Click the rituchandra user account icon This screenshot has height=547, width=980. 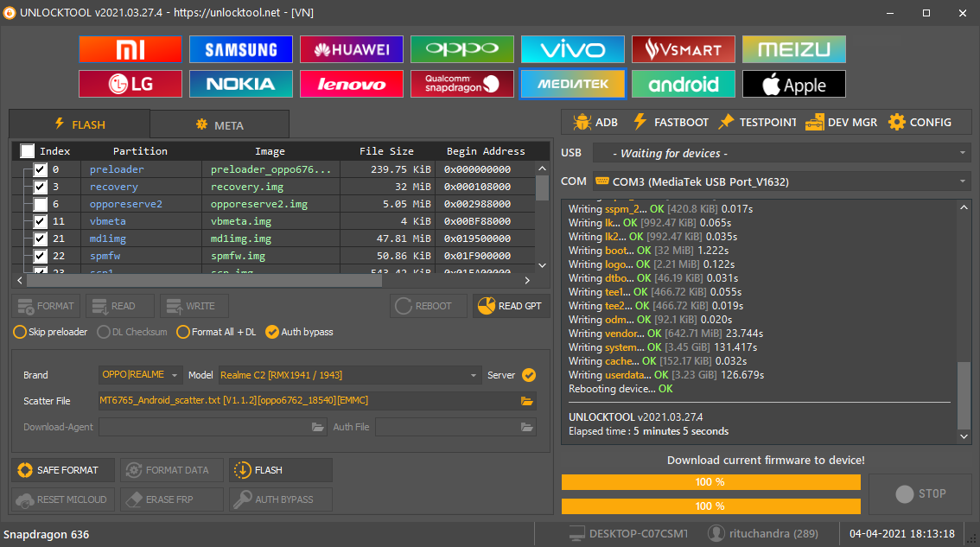click(716, 533)
